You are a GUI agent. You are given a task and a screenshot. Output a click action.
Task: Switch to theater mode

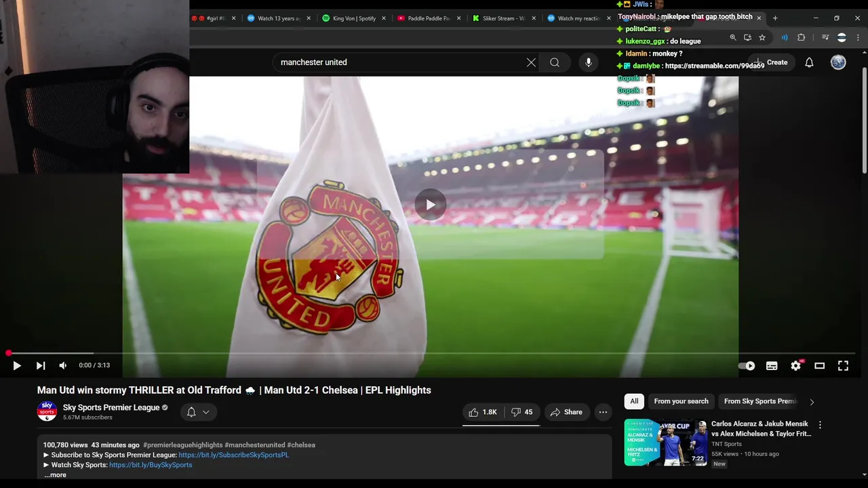point(819,366)
